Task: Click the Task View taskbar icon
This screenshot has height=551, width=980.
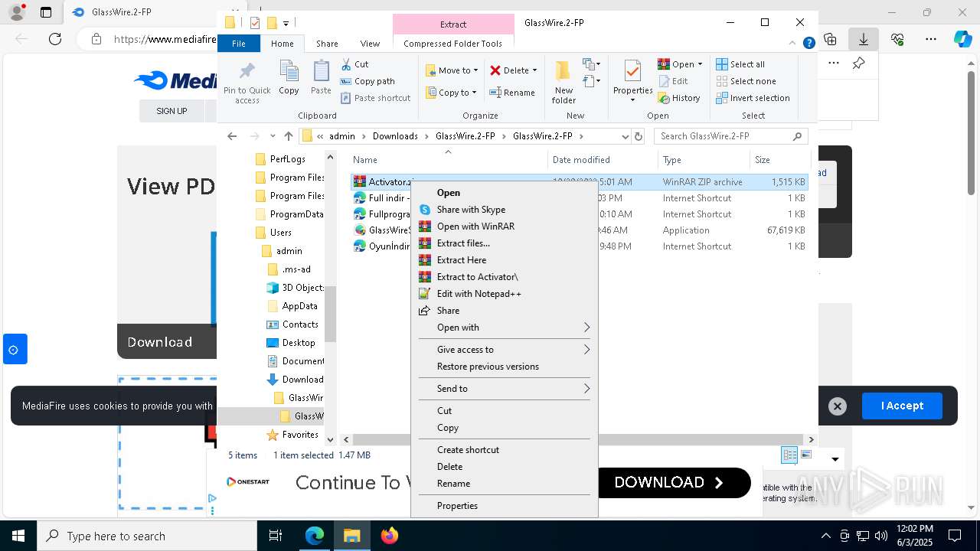Action: [276, 536]
